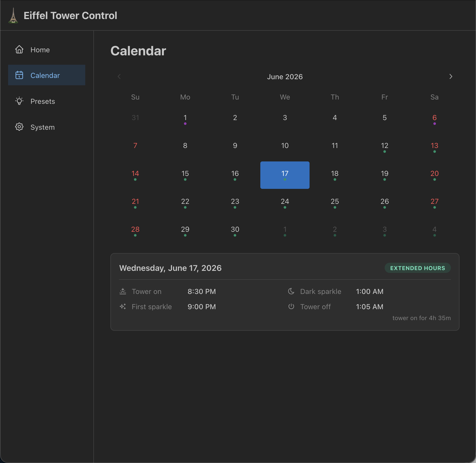Click the June 2026 month title
The image size is (476, 463).
click(285, 77)
